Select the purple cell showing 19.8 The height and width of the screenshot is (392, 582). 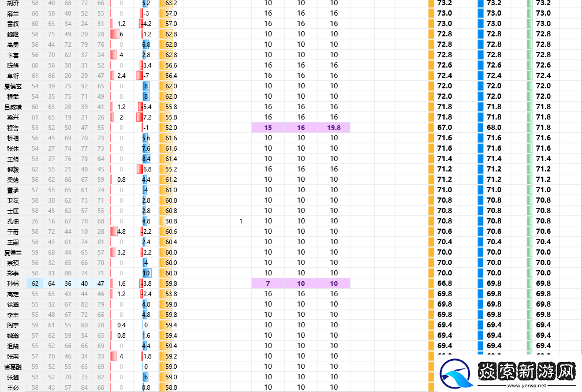pos(334,128)
